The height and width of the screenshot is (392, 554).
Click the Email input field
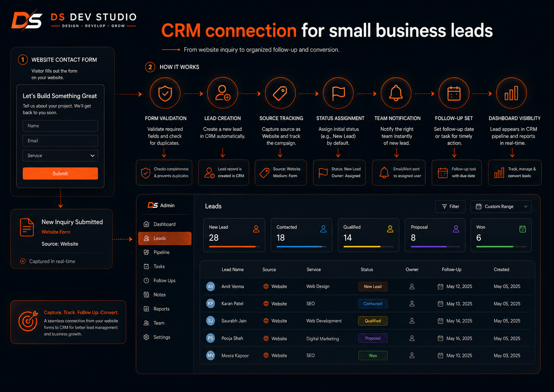[60, 141]
